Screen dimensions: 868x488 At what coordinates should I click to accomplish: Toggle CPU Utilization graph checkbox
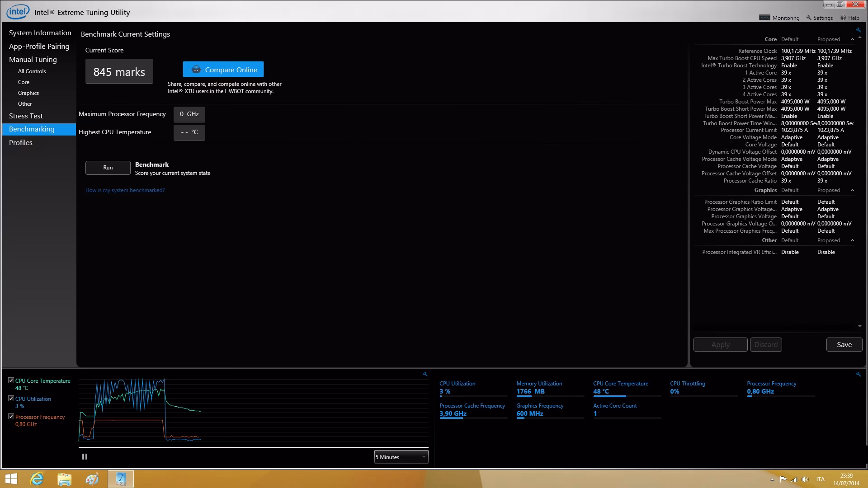[x=11, y=399]
